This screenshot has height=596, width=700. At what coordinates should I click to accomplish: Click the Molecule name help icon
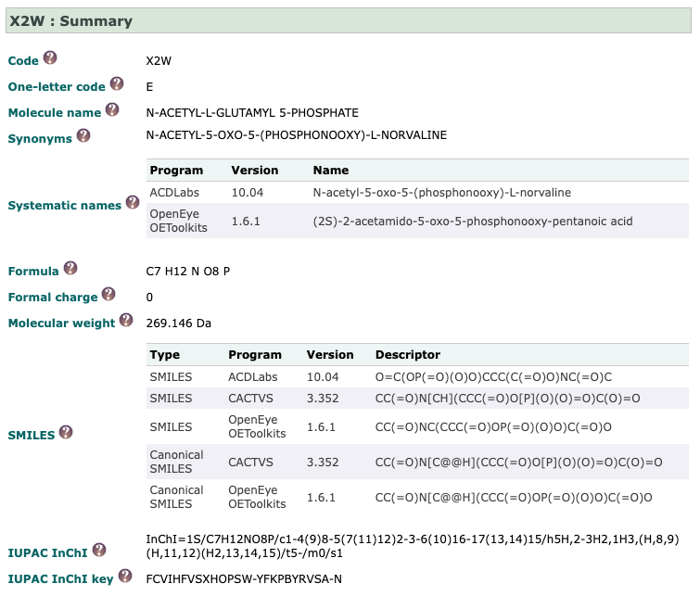pyautogui.click(x=112, y=110)
